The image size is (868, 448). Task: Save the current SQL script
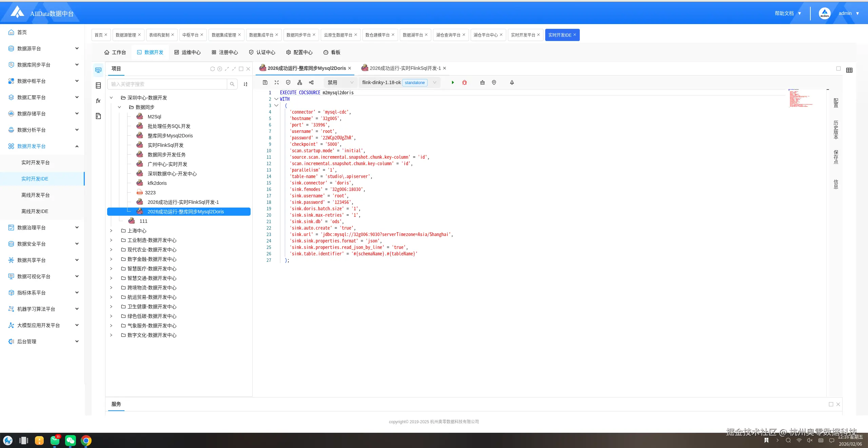tap(265, 82)
